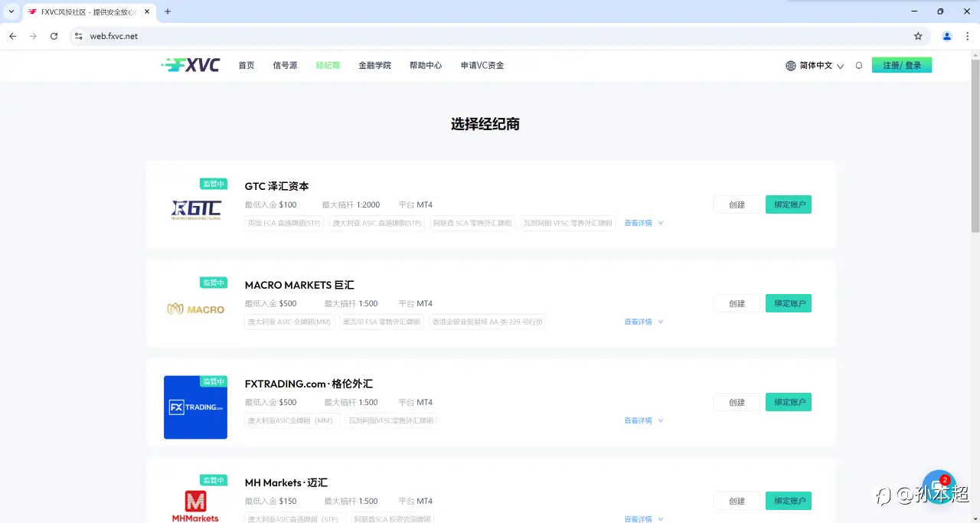
Task: Click the 澳大利亚 ASIC 直通牌照(STP) tag for GTC
Action: pos(377,223)
